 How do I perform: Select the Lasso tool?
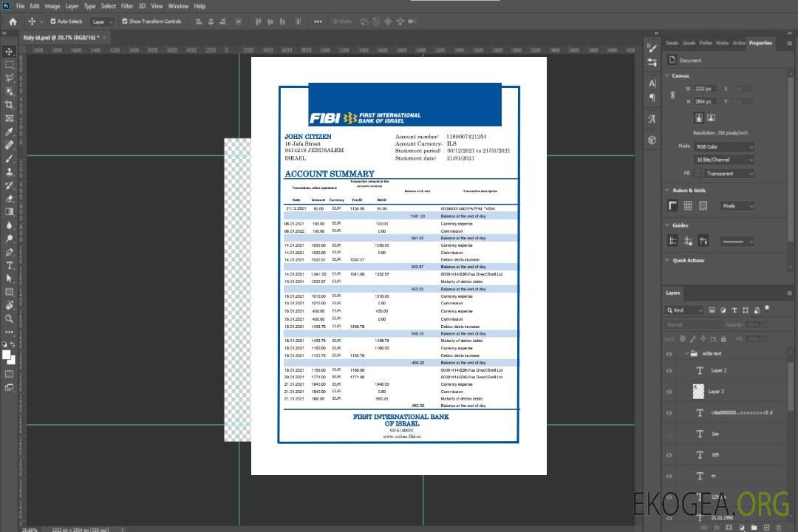pos(9,78)
